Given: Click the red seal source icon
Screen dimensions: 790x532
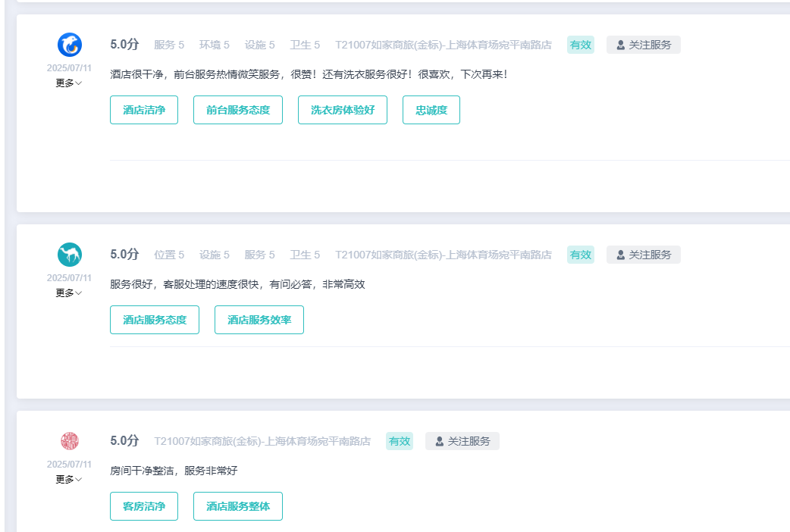Looking at the screenshot, I should 69,441.
